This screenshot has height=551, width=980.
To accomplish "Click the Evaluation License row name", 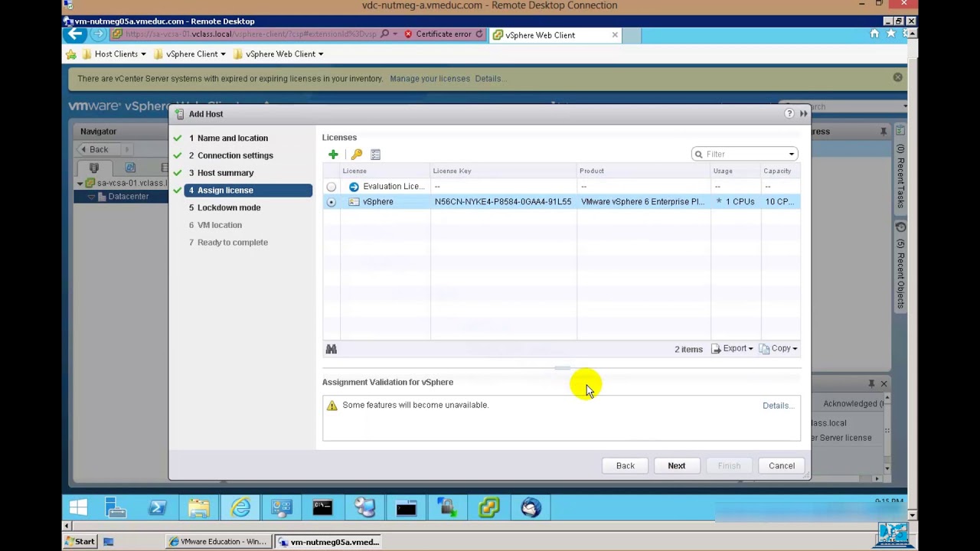I will (394, 187).
